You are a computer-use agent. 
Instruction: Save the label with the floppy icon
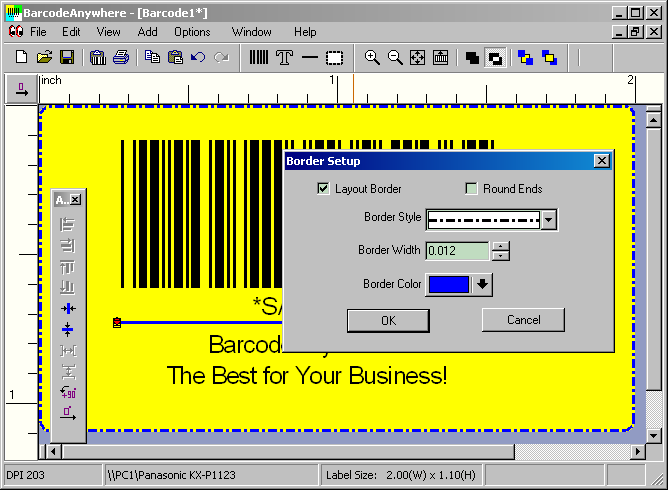pos(67,57)
